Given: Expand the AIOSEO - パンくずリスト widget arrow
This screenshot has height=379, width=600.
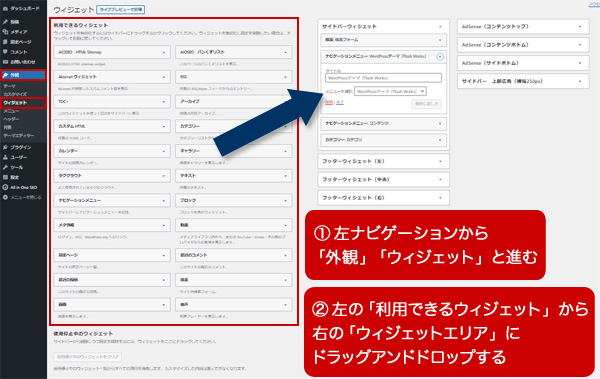Looking at the screenshot, I should [285, 52].
